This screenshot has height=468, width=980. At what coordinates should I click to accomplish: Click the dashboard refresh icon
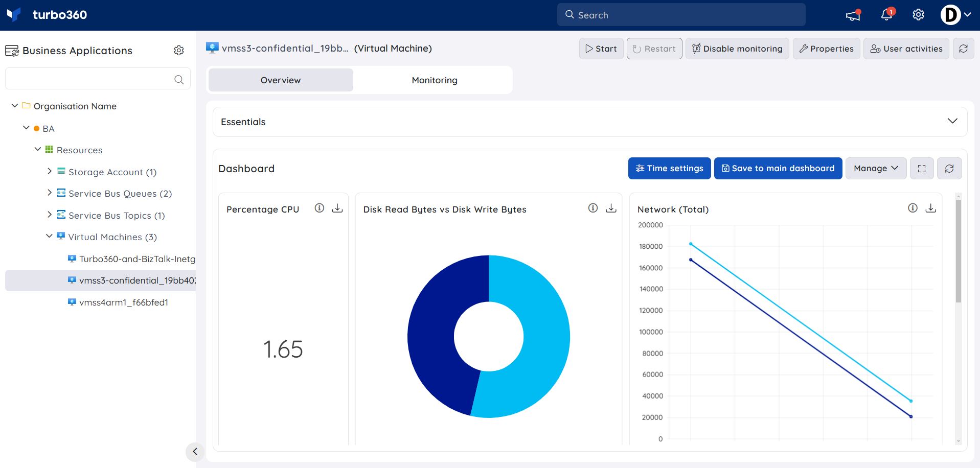(x=949, y=168)
